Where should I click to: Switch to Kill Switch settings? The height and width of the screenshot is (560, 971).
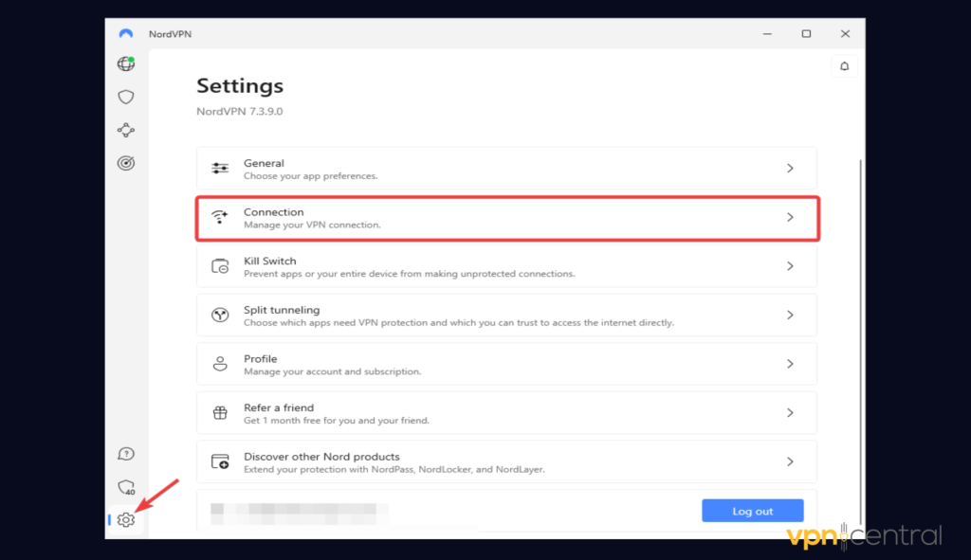pyautogui.click(x=506, y=266)
